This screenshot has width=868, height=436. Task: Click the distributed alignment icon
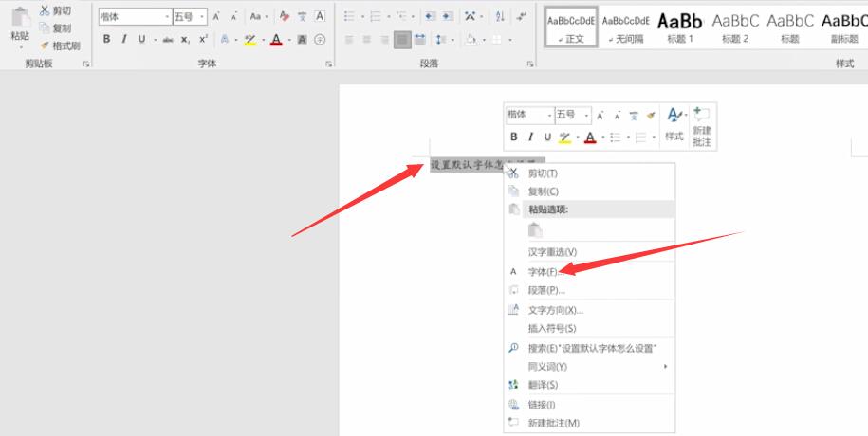click(x=420, y=40)
